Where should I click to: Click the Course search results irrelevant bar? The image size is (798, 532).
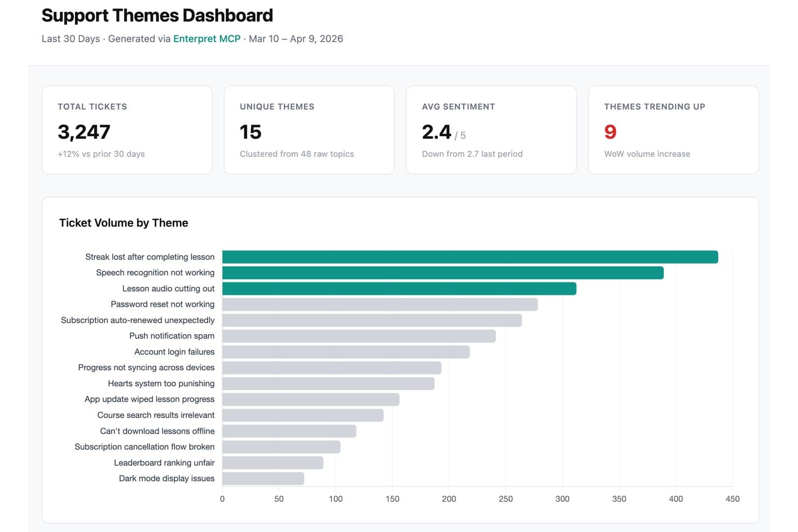[x=303, y=416]
